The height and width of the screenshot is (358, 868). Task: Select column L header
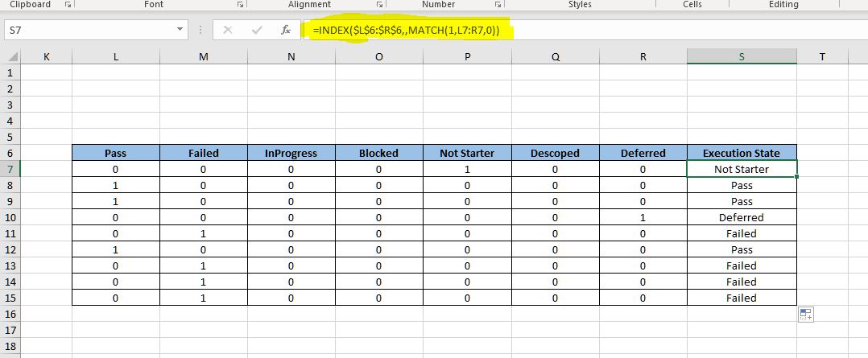click(116, 56)
